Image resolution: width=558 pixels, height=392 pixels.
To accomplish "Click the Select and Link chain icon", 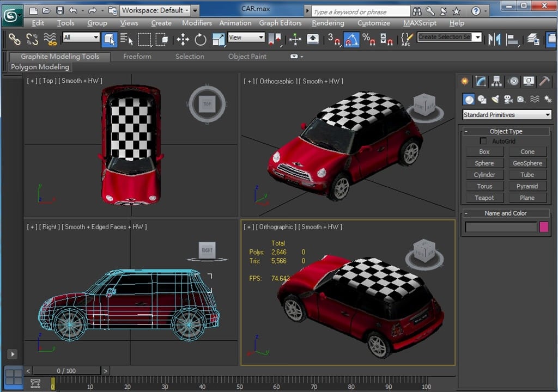I will coord(15,39).
